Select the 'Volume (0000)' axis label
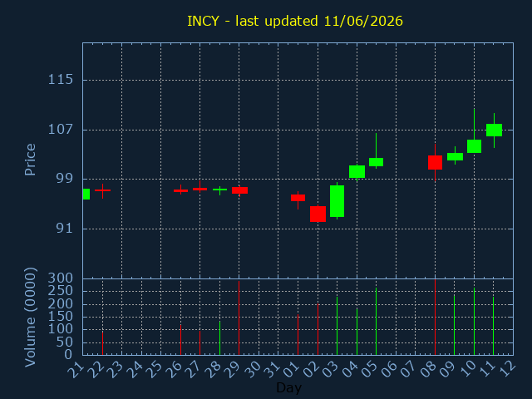 (30, 317)
